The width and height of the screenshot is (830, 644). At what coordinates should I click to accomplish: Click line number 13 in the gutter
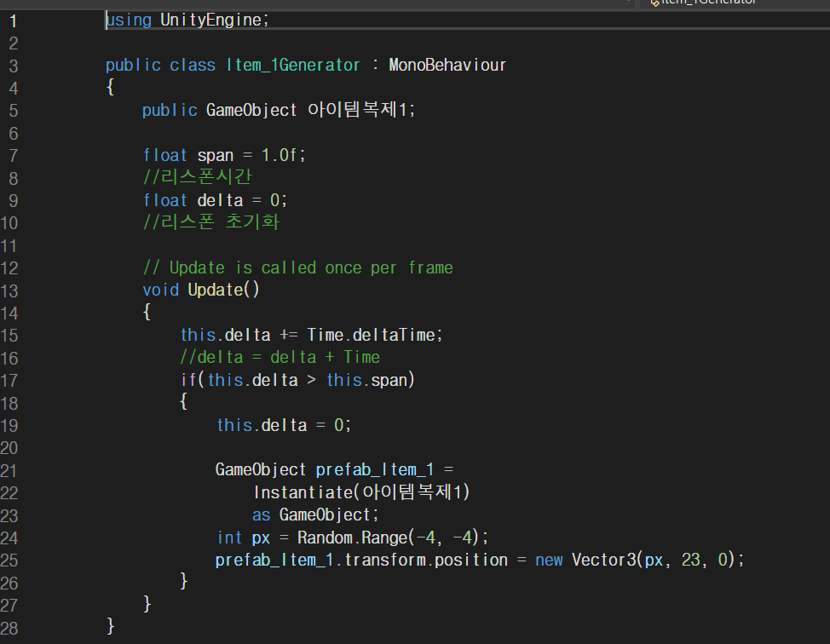[x=9, y=291]
